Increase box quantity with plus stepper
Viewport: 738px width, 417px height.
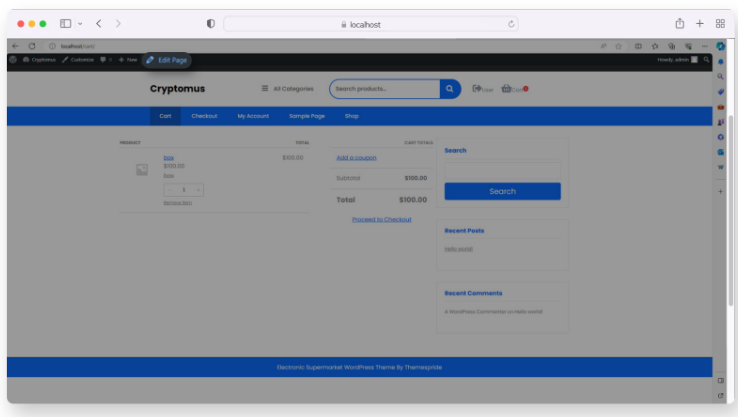click(198, 189)
